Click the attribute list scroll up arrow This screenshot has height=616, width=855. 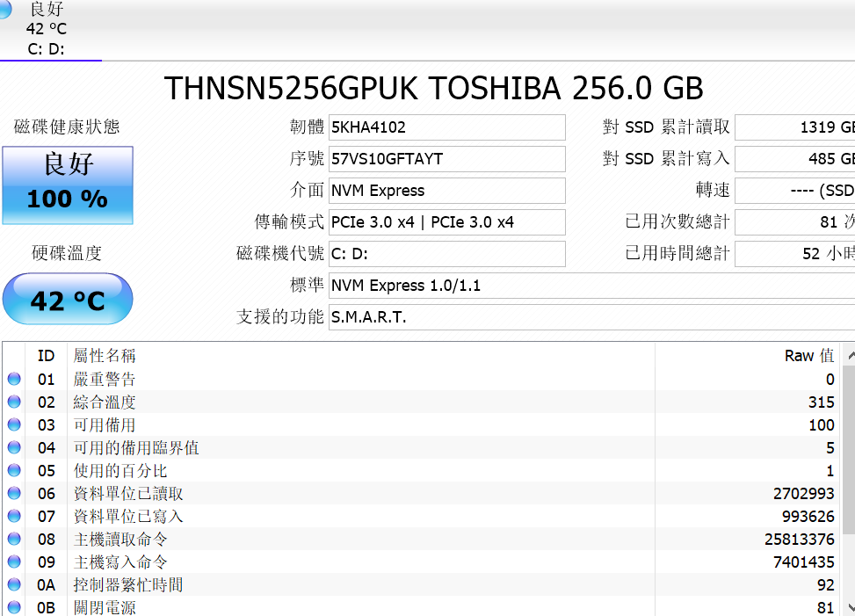(x=850, y=355)
